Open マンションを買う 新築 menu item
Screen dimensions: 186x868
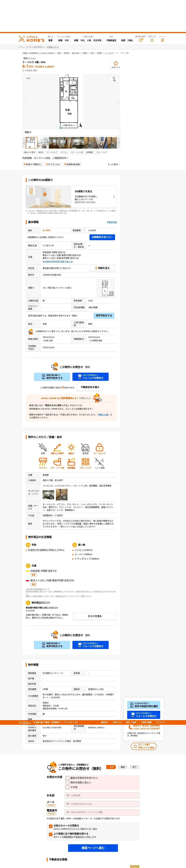pyautogui.click(x=60, y=41)
